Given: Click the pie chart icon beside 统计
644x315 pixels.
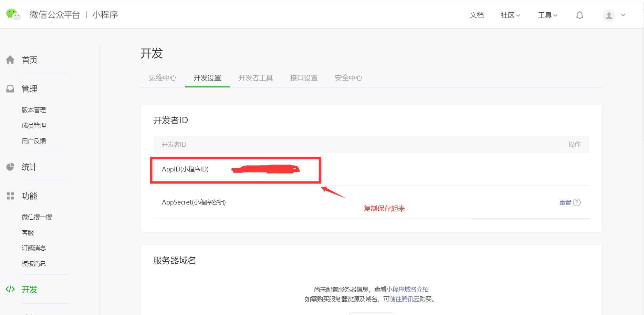Looking at the screenshot, I should pyautogui.click(x=10, y=167).
